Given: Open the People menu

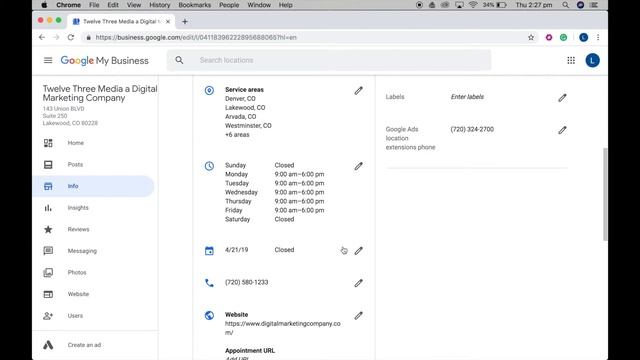Looking at the screenshot, I should 229,5.
